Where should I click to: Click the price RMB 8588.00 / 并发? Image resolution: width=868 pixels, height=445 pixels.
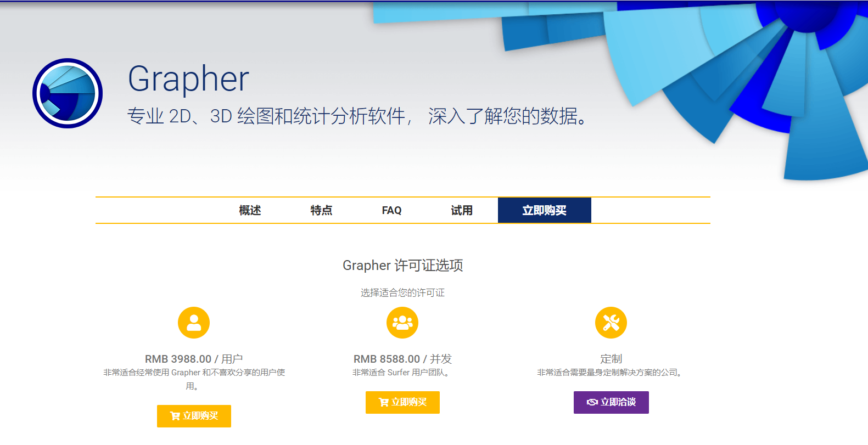pos(402,359)
